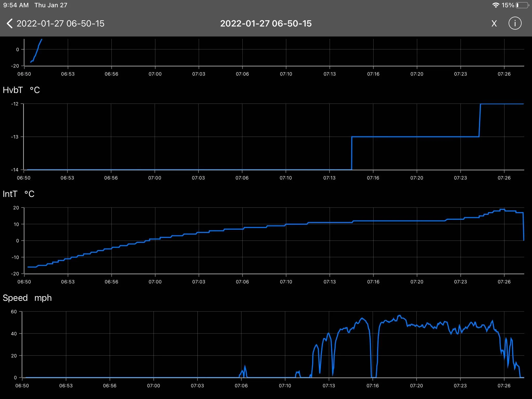Open the info circle icon
532x399 pixels.
(x=515, y=23)
